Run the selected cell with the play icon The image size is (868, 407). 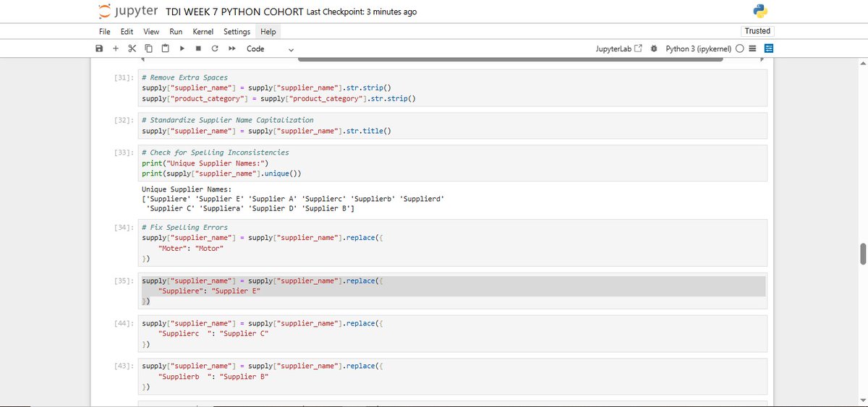click(x=182, y=48)
